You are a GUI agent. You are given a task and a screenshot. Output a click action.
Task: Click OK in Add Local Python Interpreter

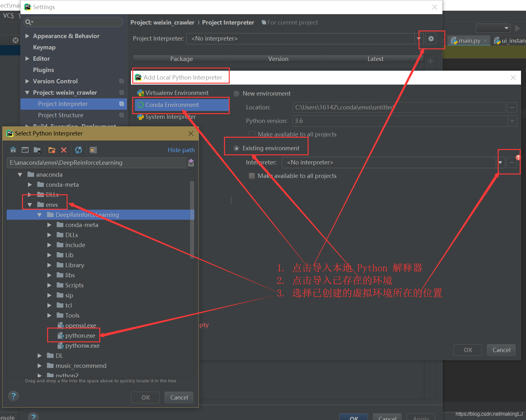coord(468,350)
